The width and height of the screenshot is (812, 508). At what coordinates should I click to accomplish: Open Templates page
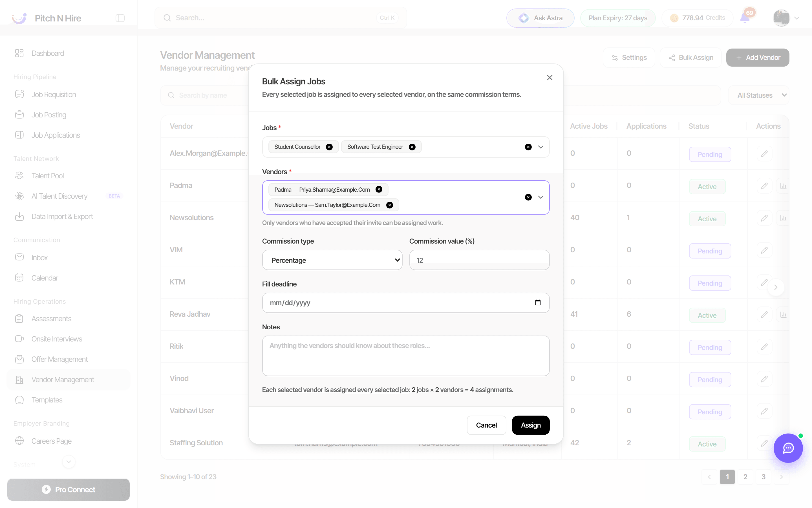(69, 400)
